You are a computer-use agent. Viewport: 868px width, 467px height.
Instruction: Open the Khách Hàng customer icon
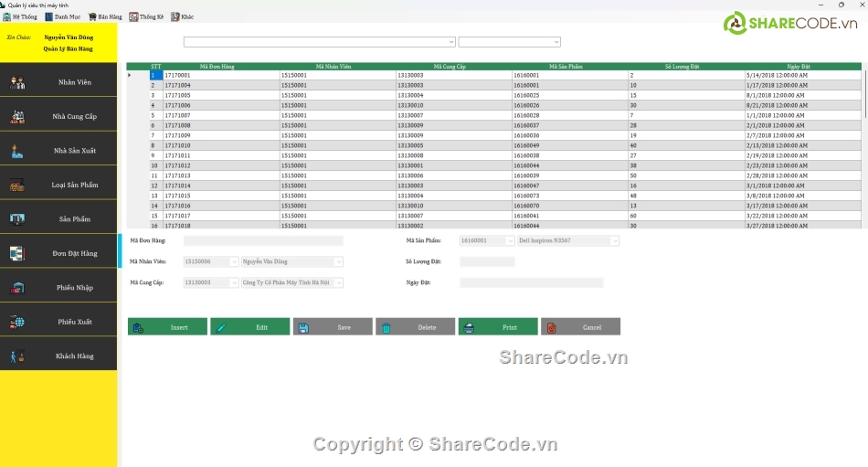pyautogui.click(x=17, y=356)
